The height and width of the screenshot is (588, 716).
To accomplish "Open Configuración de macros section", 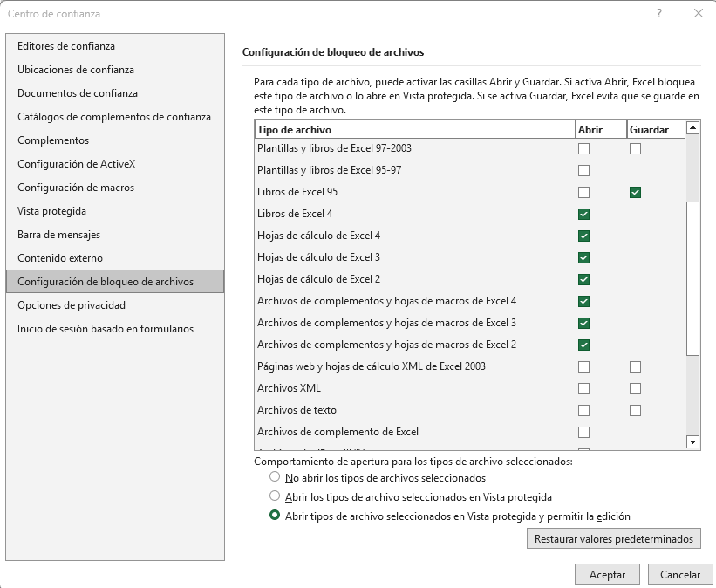I will (76, 188).
